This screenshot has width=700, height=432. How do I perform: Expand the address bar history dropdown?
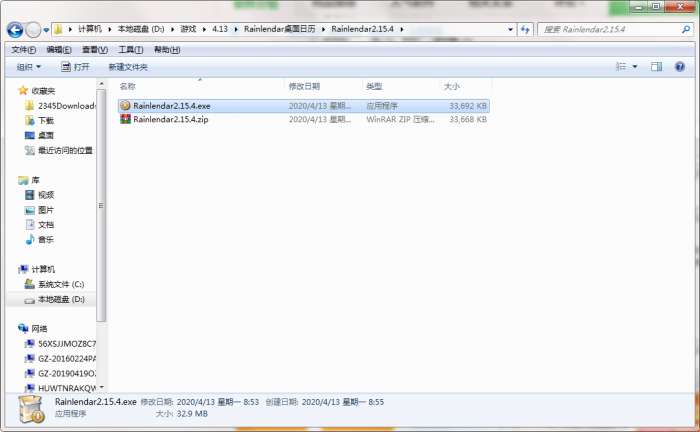[510, 29]
